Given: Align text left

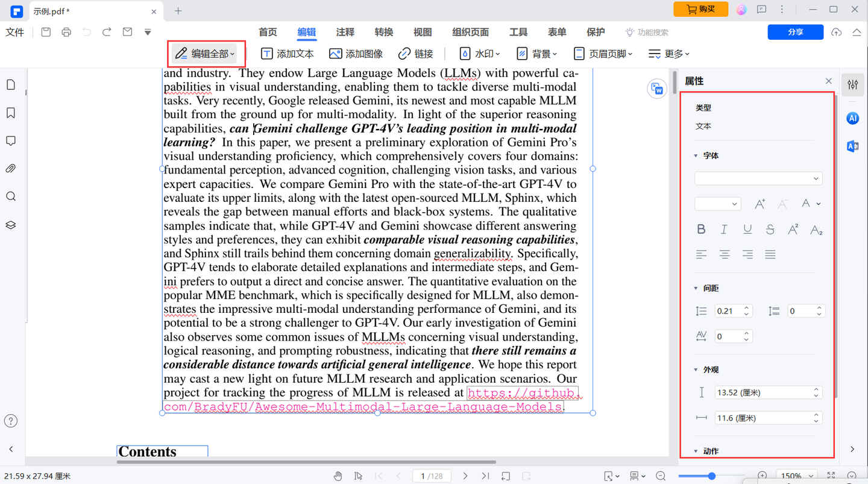Looking at the screenshot, I should (x=701, y=255).
